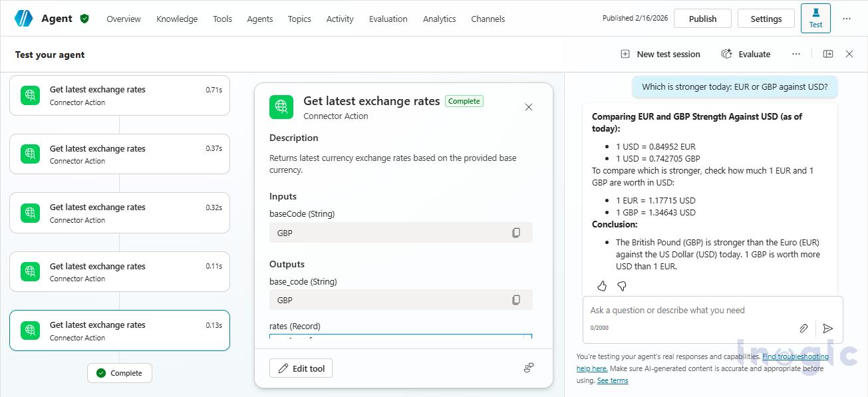This screenshot has width=868, height=397.
Task: Attach a file using the paperclip icon
Action: tap(803, 328)
